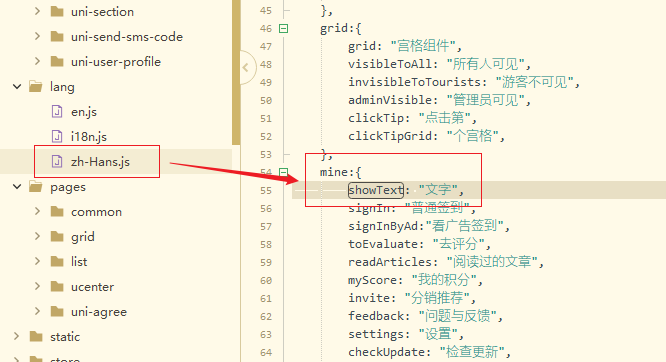Click the en.js file icon
Screen dimensions: 666x362
click(57, 112)
